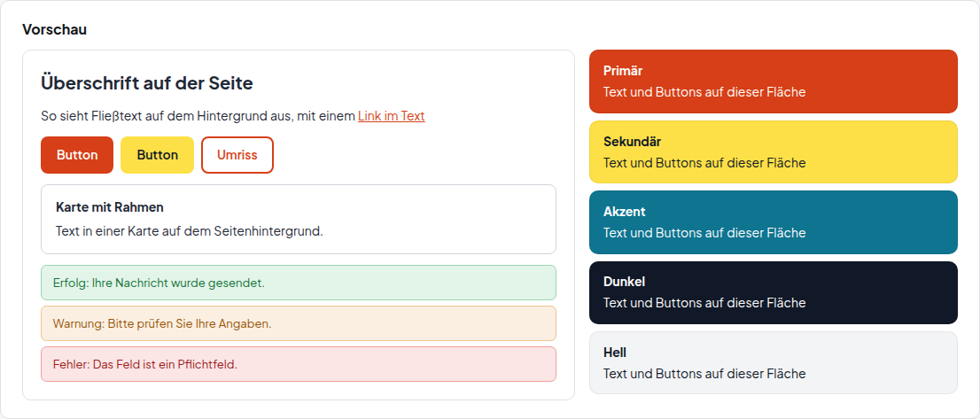This screenshot has height=419, width=980.
Task: Click the red Fehler error alert
Action: coord(298,364)
